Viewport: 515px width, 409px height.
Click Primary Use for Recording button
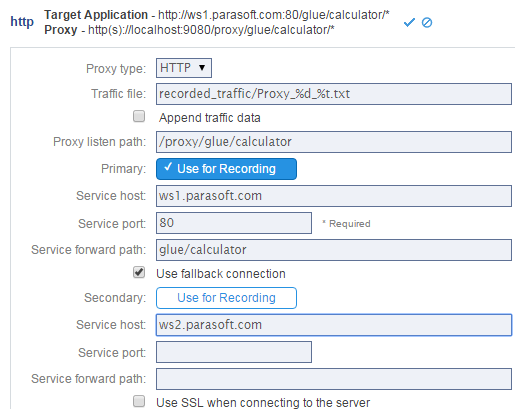pyautogui.click(x=226, y=169)
